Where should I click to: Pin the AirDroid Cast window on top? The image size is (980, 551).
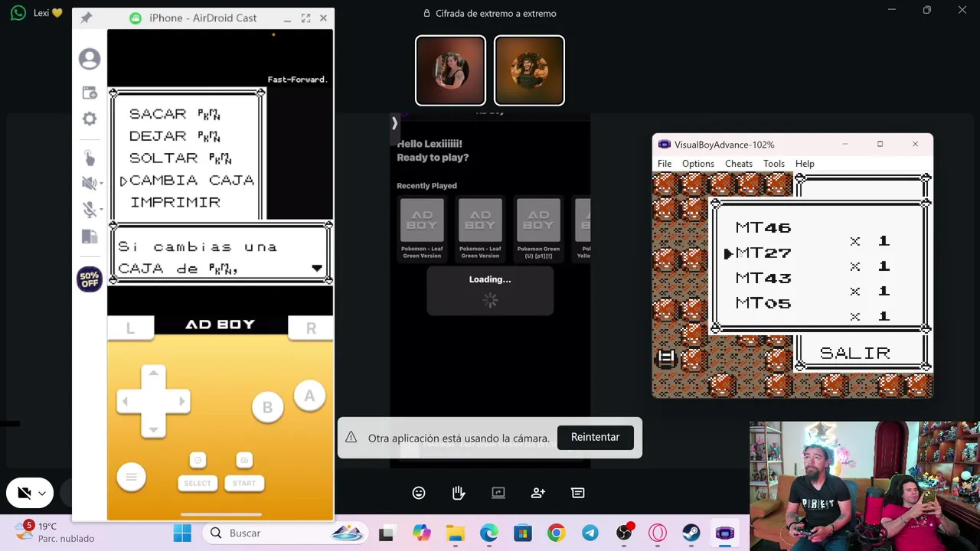tap(86, 18)
